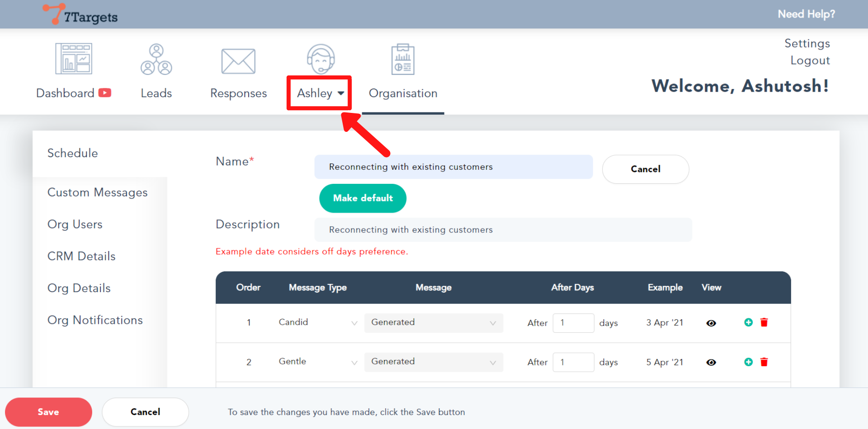
Task: Preview the Gentle message with the eye icon
Action: pos(711,362)
